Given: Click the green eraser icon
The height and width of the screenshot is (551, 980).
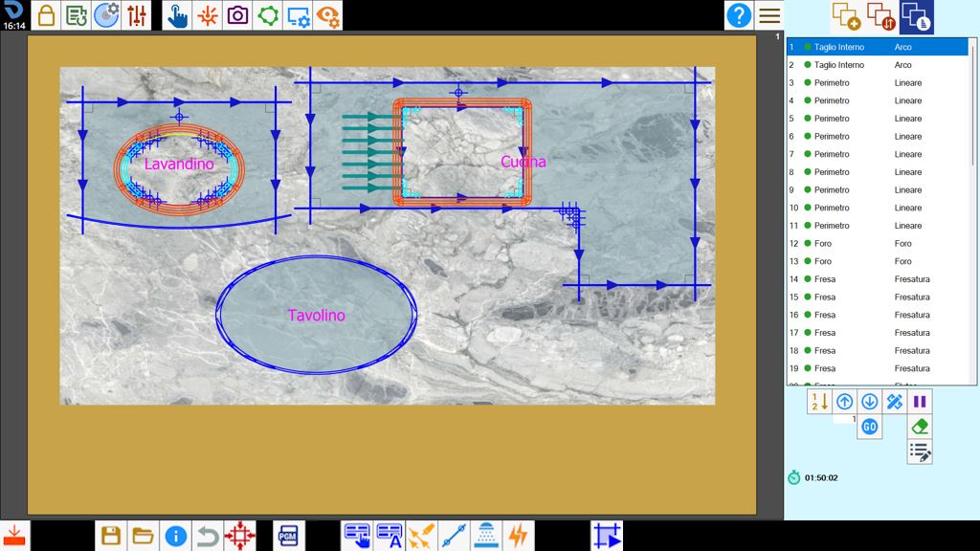Looking at the screenshot, I should 920,427.
